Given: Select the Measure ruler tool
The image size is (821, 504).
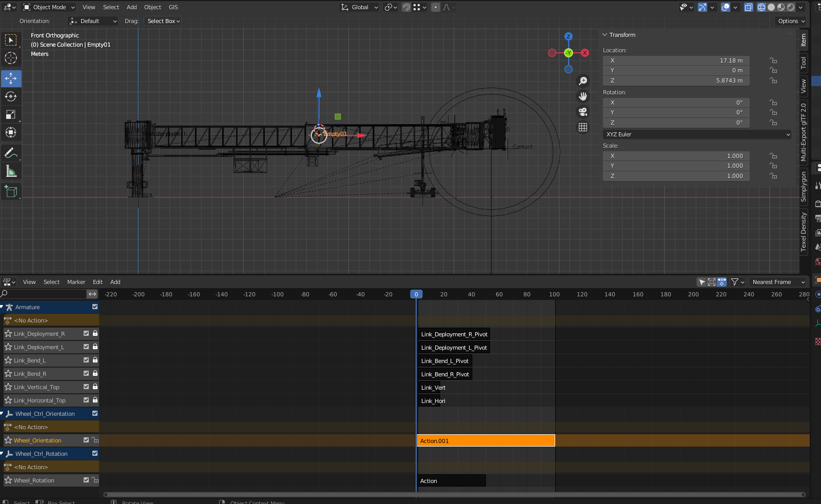Looking at the screenshot, I should [x=11, y=171].
